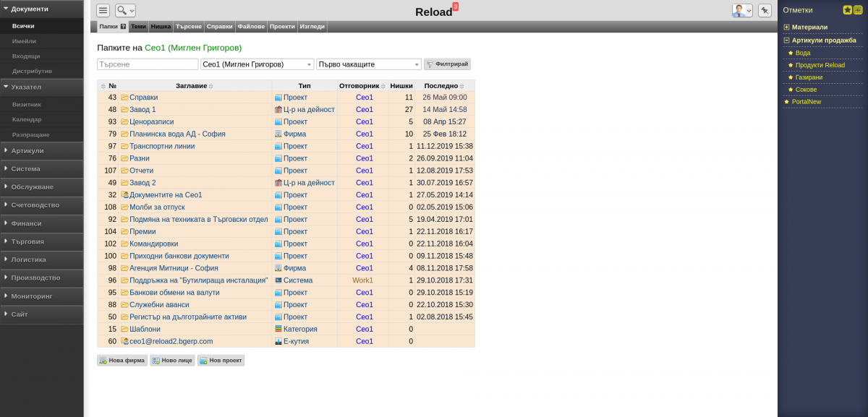Open the hamburger menu icon

(x=103, y=10)
